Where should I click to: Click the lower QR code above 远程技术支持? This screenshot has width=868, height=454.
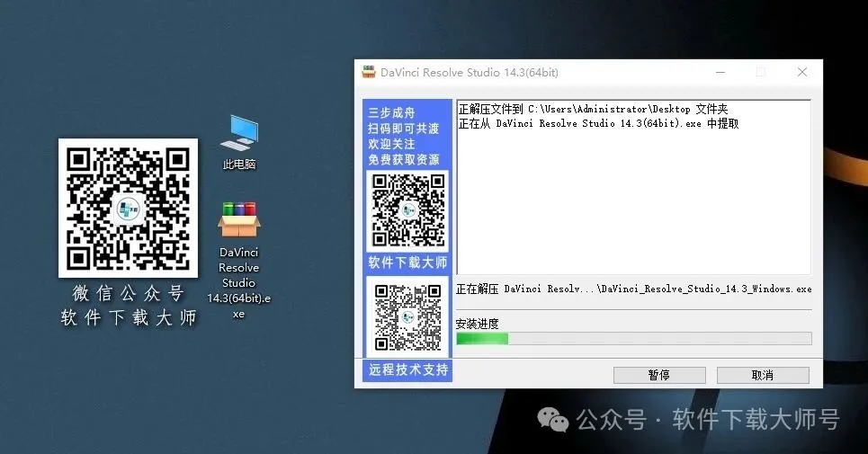(408, 316)
